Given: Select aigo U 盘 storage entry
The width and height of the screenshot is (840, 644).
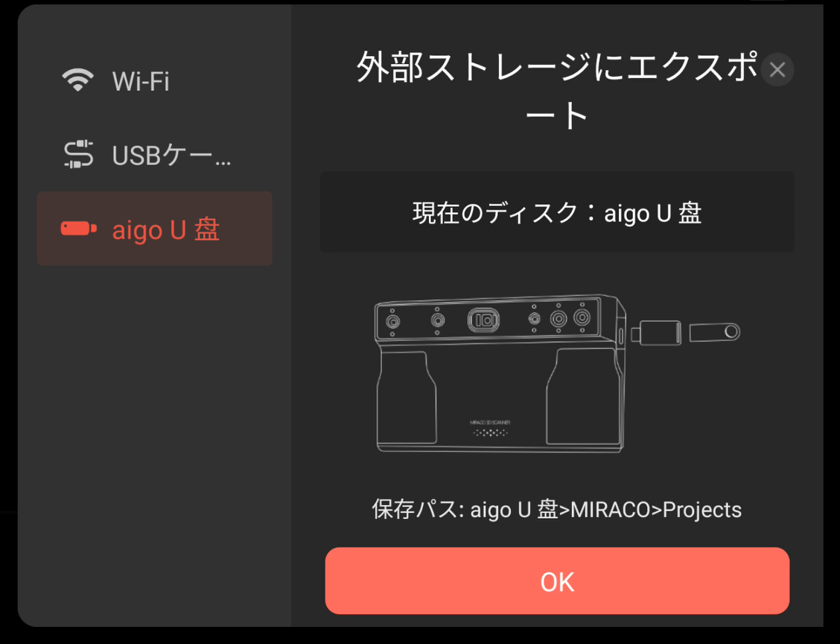Looking at the screenshot, I should point(154,229).
